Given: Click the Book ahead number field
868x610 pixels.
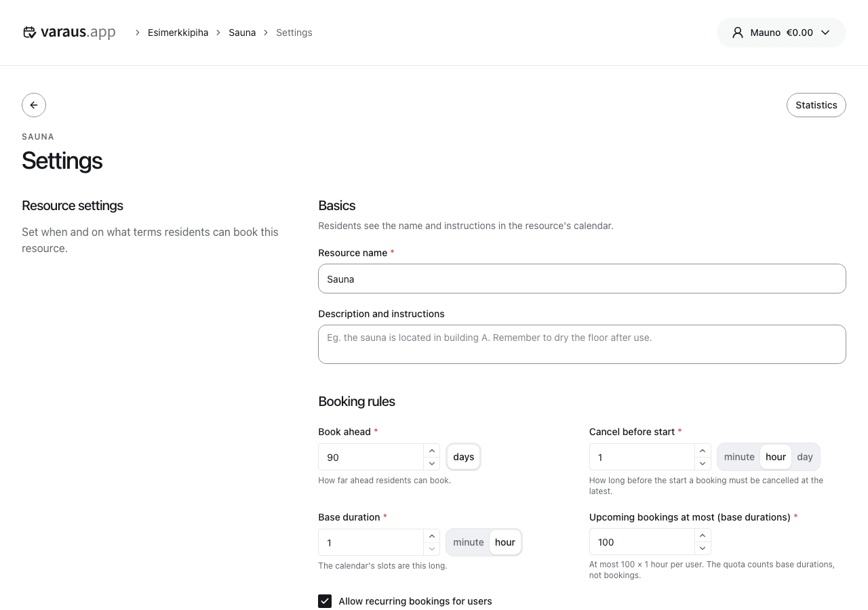Looking at the screenshot, I should coord(371,457).
